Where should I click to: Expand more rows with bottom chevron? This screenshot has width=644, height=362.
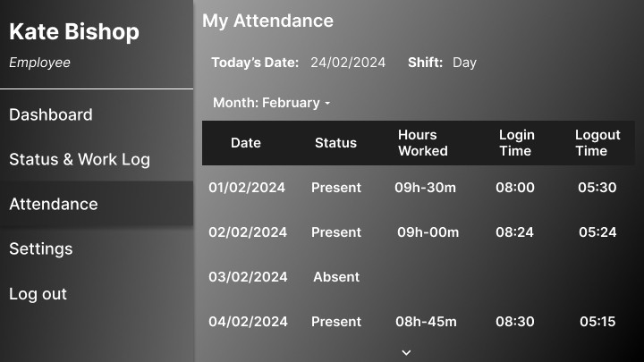point(406,352)
